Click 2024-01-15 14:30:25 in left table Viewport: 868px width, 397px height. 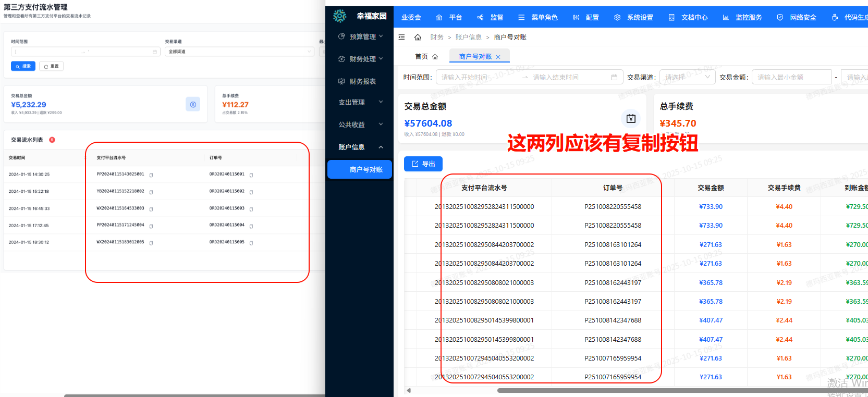point(29,175)
